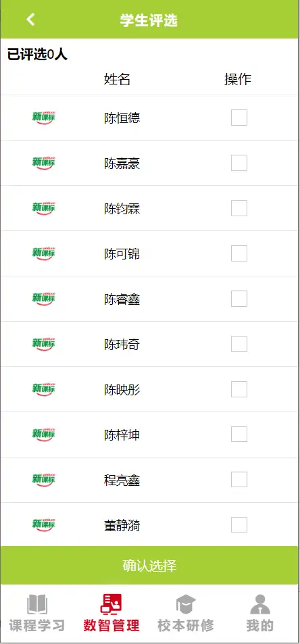Enable the checkbox for 董静漪
300x644 pixels.
[x=239, y=524]
